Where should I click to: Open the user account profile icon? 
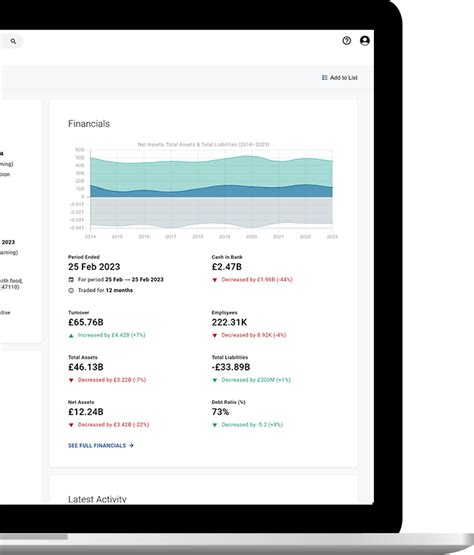(x=365, y=41)
